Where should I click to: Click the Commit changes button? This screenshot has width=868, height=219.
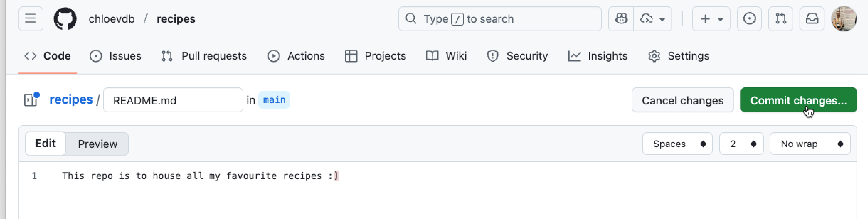tap(798, 100)
